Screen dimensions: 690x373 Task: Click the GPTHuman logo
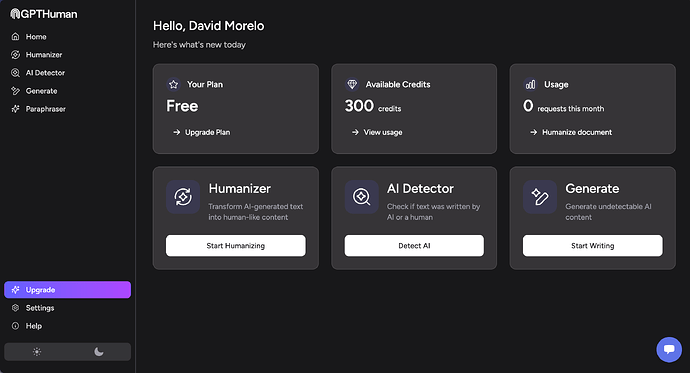tap(44, 14)
